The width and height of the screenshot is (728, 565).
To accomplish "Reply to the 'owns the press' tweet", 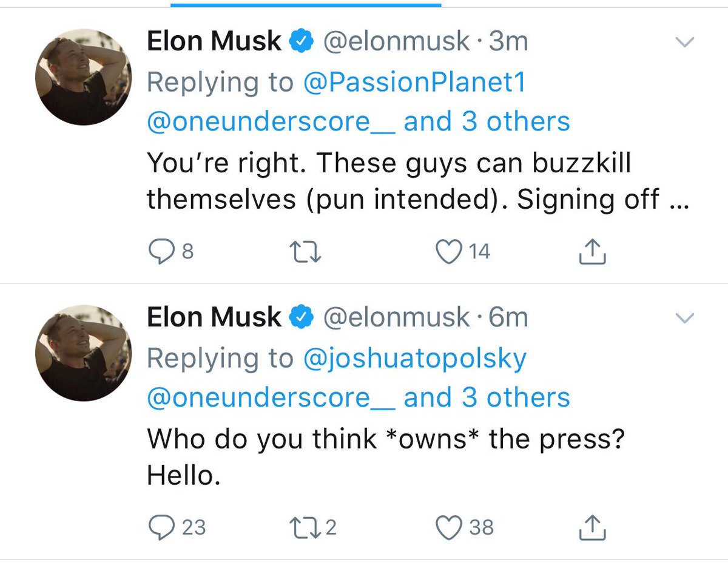I will coord(177,527).
